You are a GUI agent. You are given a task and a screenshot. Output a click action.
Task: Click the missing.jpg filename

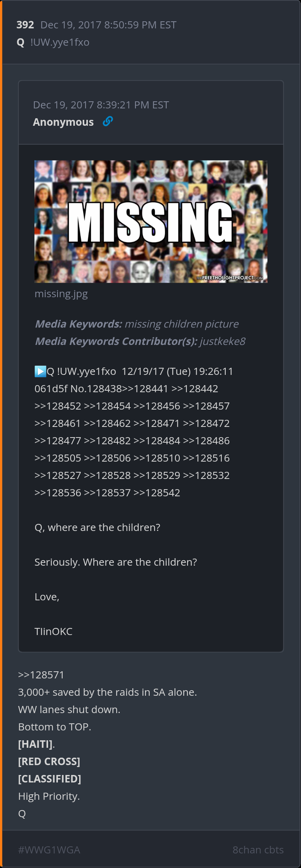coord(61,294)
